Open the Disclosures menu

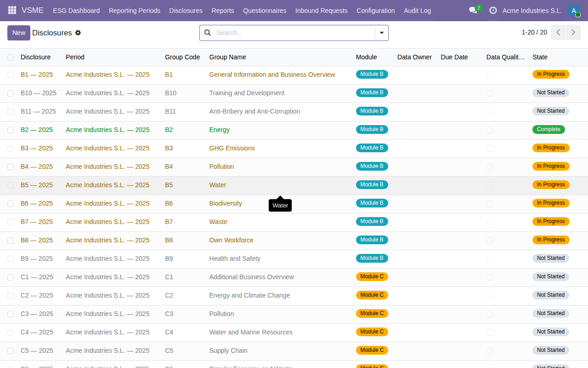(186, 10)
